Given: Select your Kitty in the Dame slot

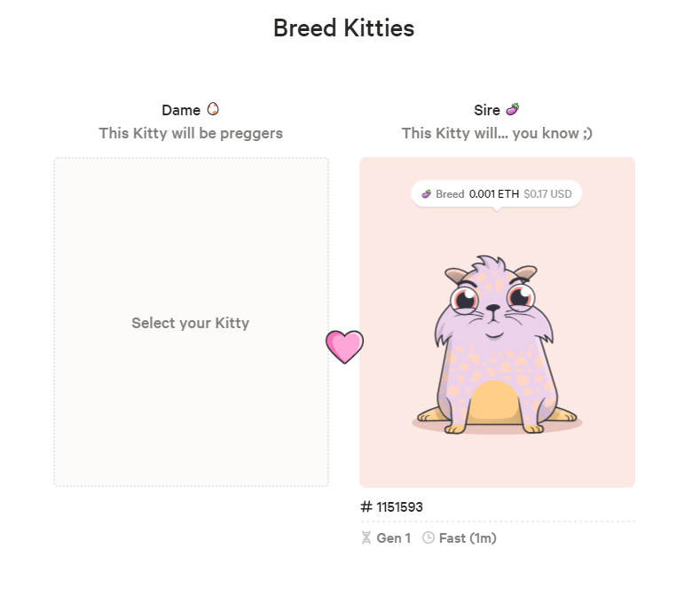Looking at the screenshot, I should (191, 322).
